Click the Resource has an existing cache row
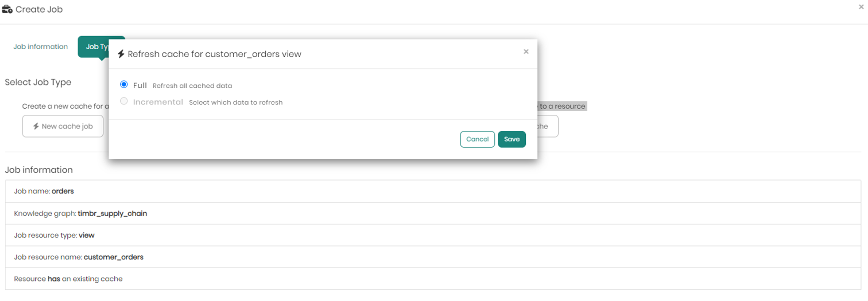 [433, 278]
